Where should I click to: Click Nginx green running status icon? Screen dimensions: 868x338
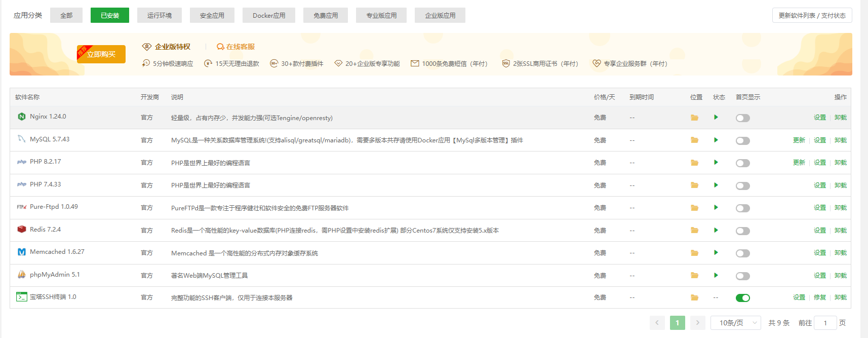716,117
